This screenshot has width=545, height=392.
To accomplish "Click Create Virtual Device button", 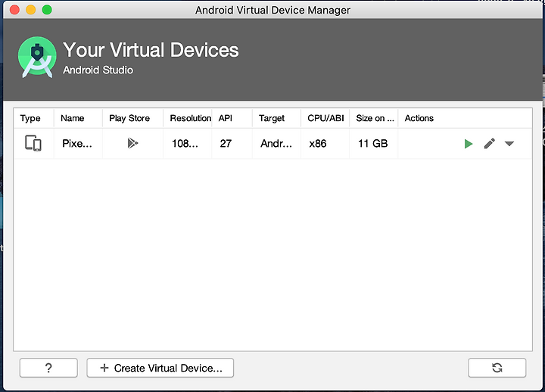I will tap(160, 368).
